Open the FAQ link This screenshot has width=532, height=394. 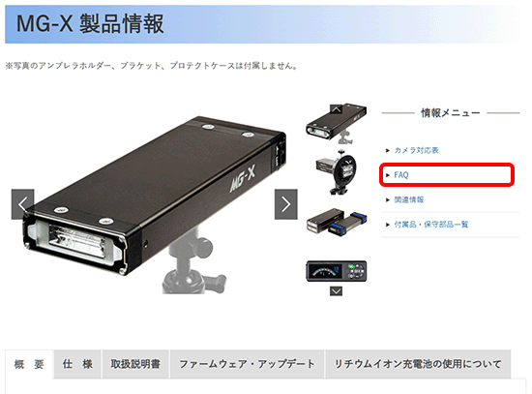[x=401, y=175]
